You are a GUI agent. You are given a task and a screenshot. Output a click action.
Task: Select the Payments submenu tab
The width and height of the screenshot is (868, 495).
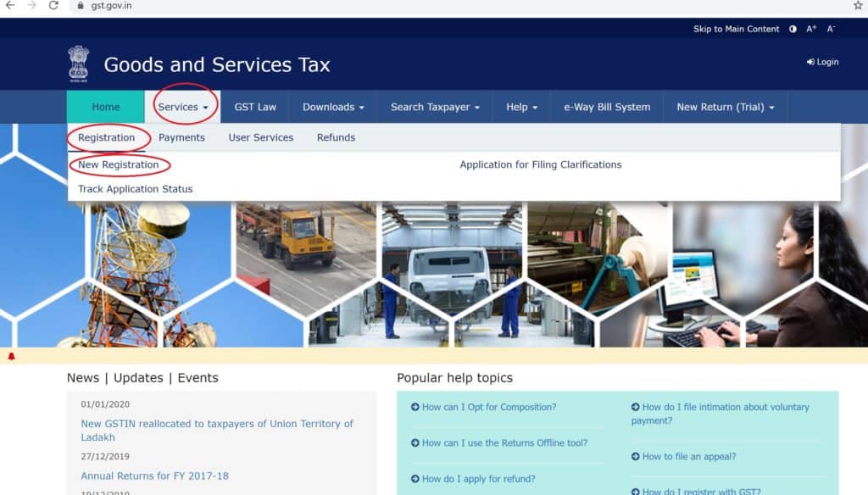pyautogui.click(x=181, y=137)
